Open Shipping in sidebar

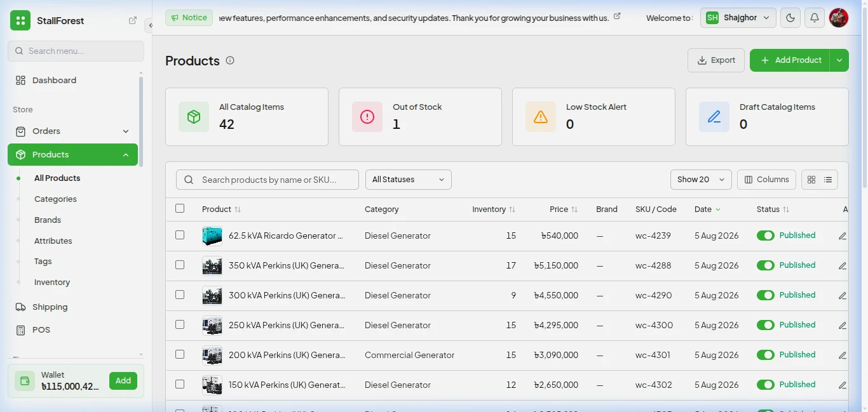click(x=72, y=307)
